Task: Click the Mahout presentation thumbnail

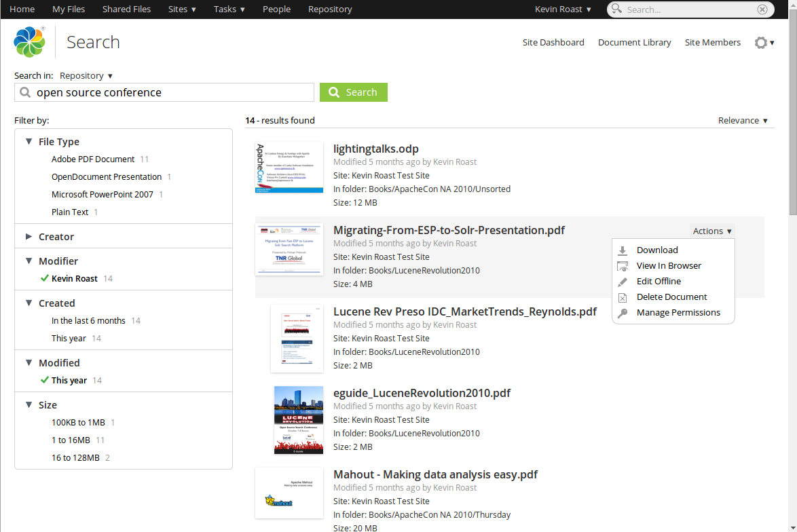Action: coord(289,493)
